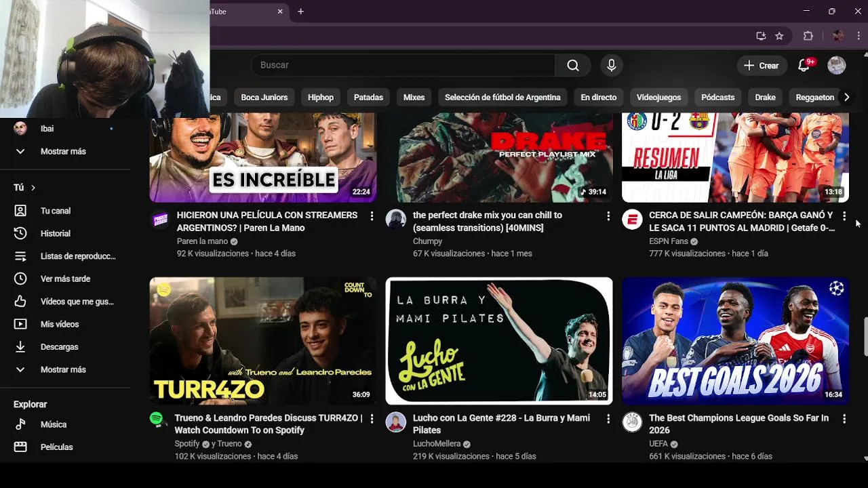Open browser extensions puzzle icon

pos(808,36)
